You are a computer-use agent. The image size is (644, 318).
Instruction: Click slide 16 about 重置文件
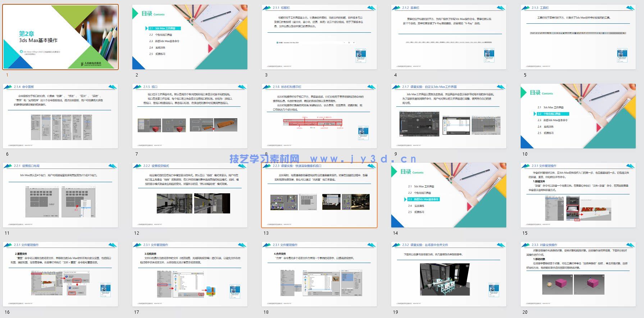point(60,274)
